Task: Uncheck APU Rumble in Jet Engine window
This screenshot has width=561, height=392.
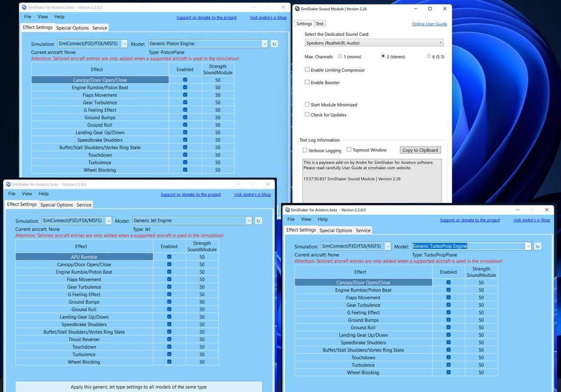Action: 169,257
